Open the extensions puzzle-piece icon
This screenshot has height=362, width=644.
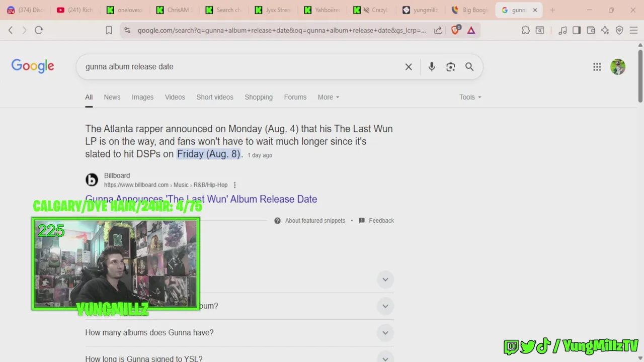click(x=526, y=30)
